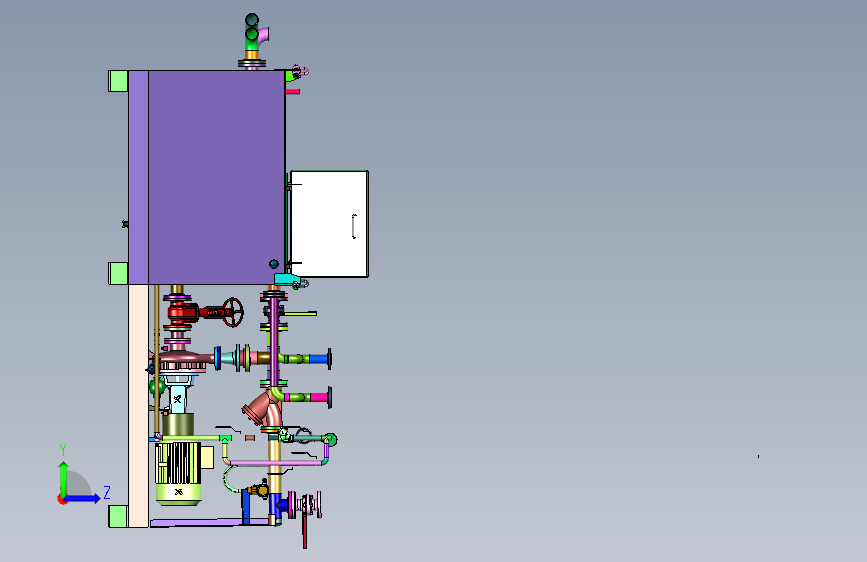Pick the pink elbow on top vent
Screen dimensions: 867x562
coord(264,35)
